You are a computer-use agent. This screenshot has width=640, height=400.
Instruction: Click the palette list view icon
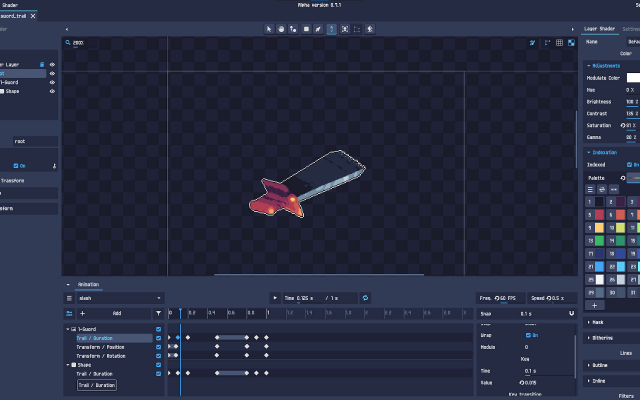pyautogui.click(x=590, y=189)
